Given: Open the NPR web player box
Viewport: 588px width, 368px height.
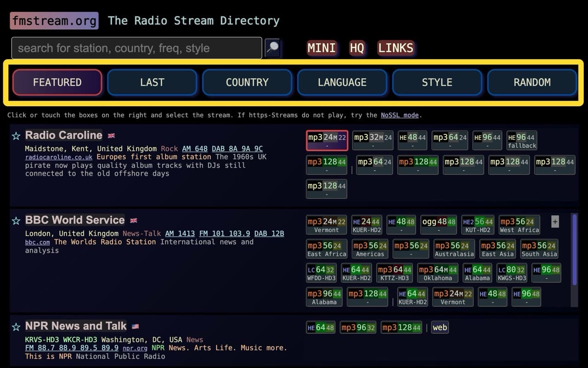Looking at the screenshot, I should (440, 328).
